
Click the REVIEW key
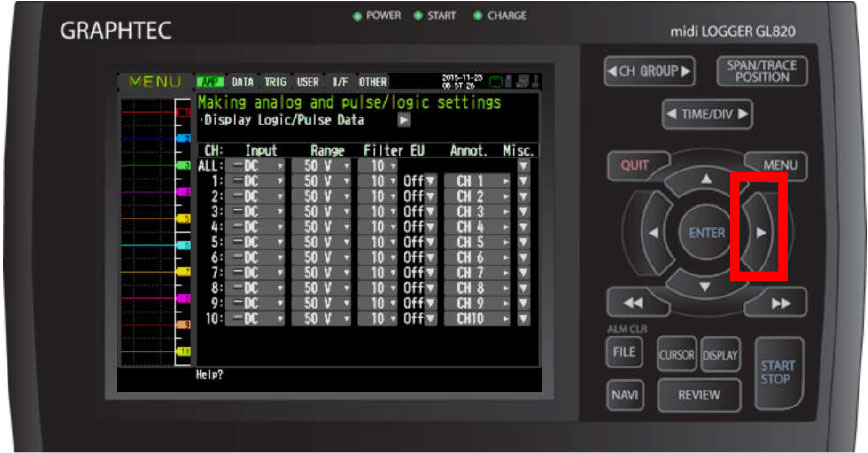tap(699, 395)
